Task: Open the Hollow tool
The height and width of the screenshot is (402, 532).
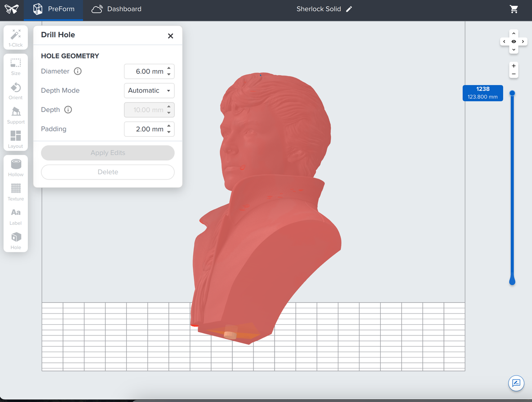Action: 15,167
